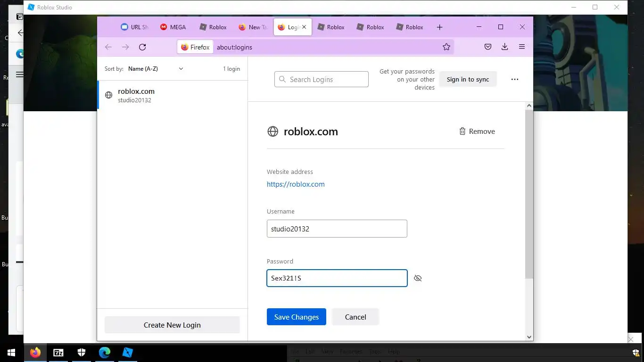Open the Firefox hamburger menu
This screenshot has width=644, height=362.
[522, 47]
